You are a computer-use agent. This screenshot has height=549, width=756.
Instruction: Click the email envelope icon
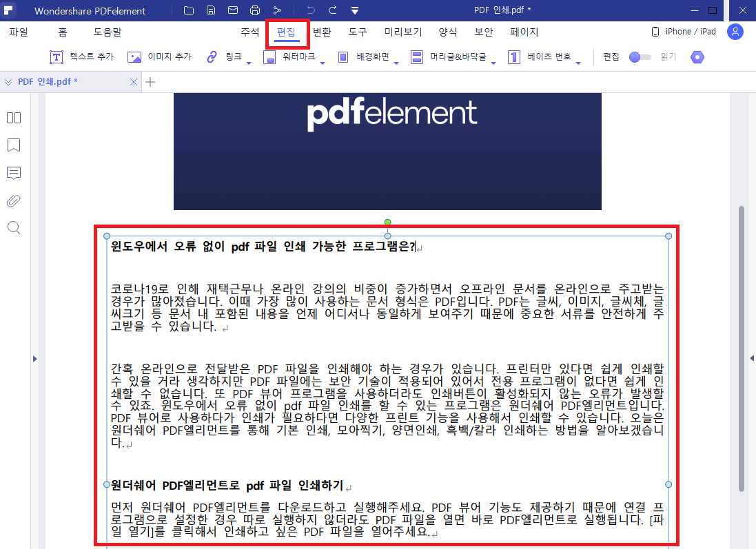pos(233,10)
